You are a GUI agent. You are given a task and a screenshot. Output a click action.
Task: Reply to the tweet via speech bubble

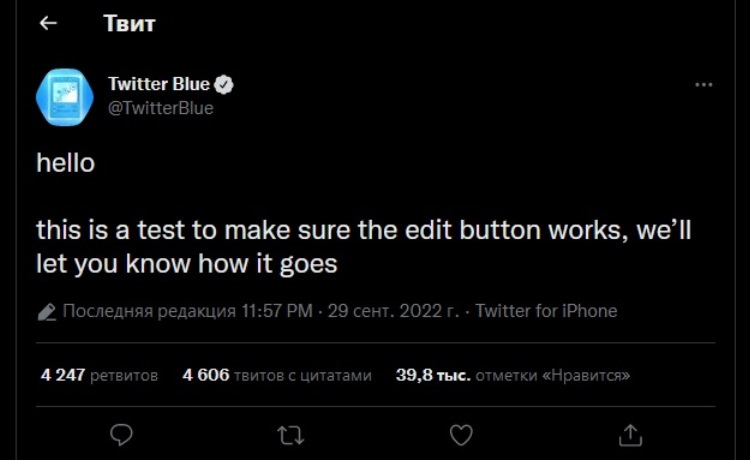(121, 435)
